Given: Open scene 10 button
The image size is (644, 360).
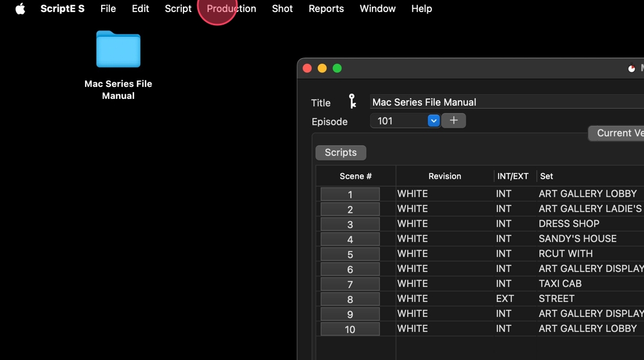Looking at the screenshot, I should [x=350, y=329].
